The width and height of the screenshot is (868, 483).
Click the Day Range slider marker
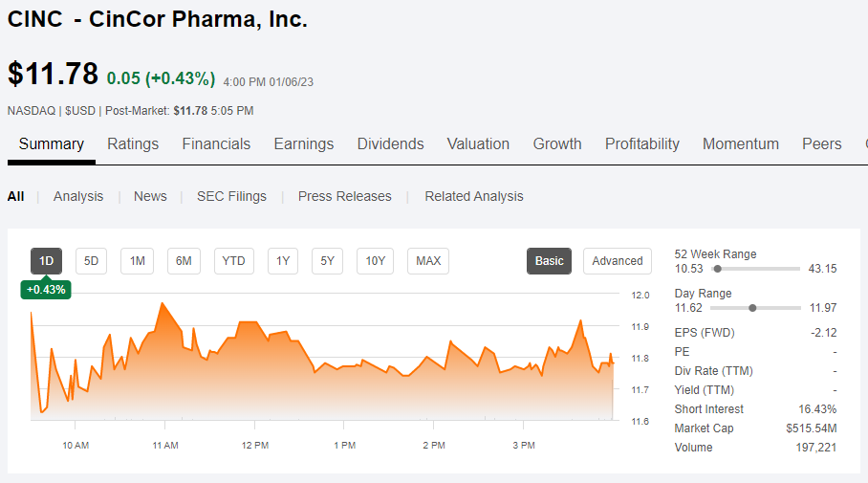[753, 308]
